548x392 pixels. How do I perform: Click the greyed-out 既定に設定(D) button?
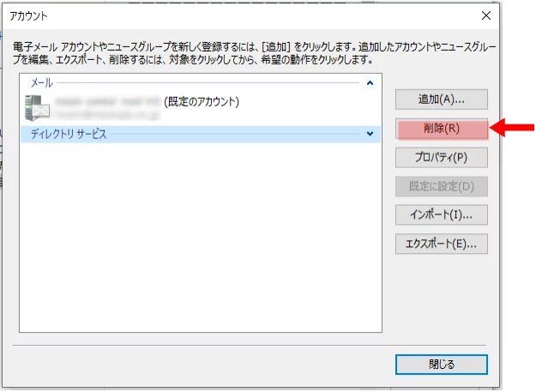[441, 186]
